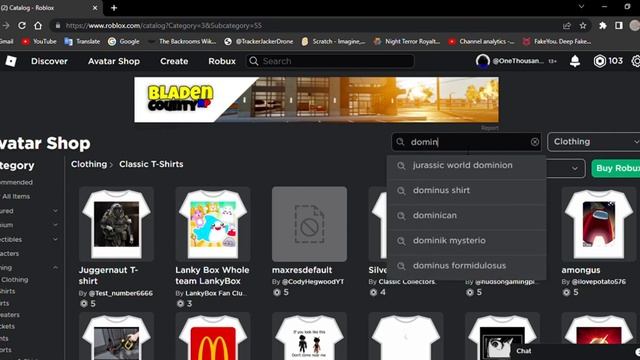Open a new browser tab with plus

click(114, 8)
